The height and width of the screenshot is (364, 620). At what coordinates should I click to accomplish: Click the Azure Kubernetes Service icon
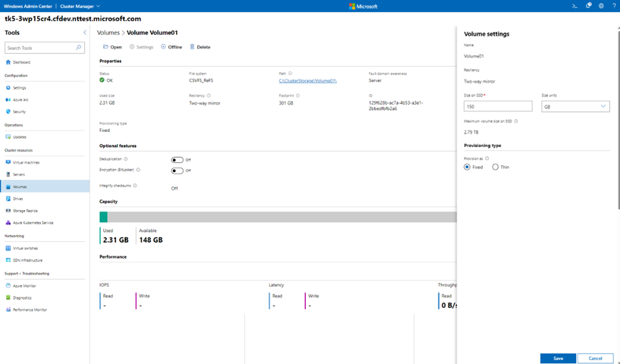point(8,223)
